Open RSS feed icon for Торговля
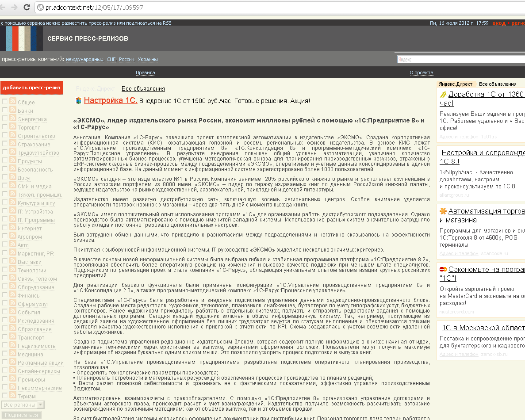525x420 pixels. coord(13,126)
